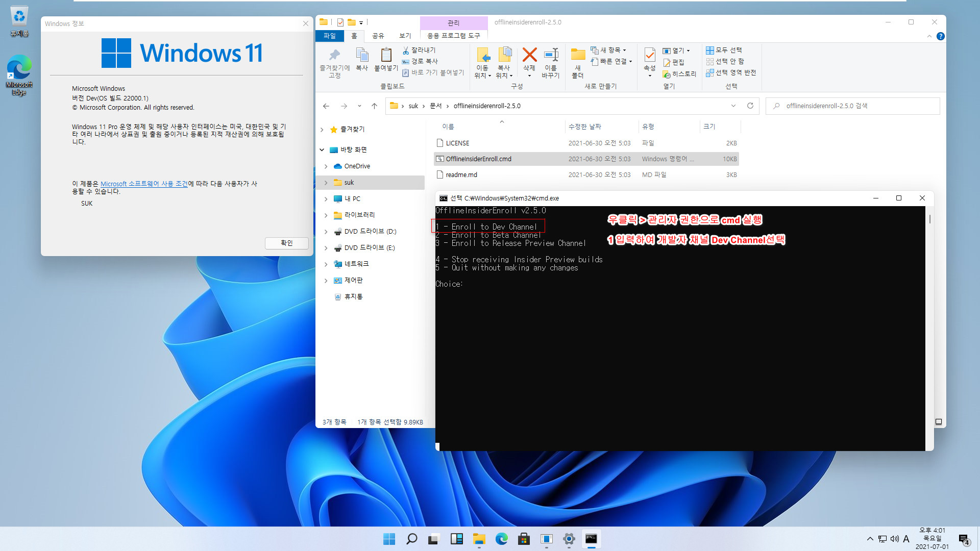Open Microsoft Software License Terms link

tap(144, 184)
